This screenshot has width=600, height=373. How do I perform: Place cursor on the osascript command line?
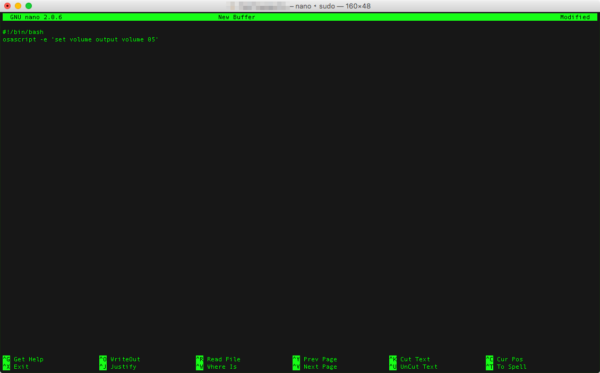pos(80,39)
